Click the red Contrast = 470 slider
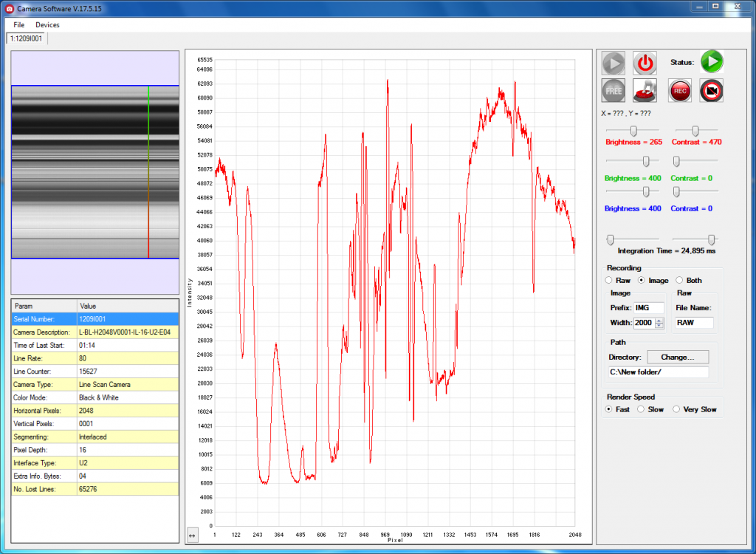This screenshot has height=554, width=756. [696, 130]
